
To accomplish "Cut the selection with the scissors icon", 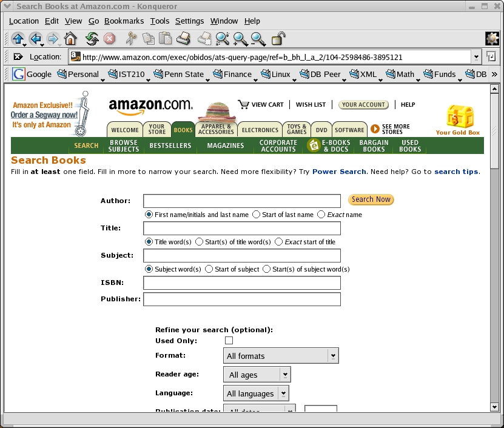I will pyautogui.click(x=131, y=39).
